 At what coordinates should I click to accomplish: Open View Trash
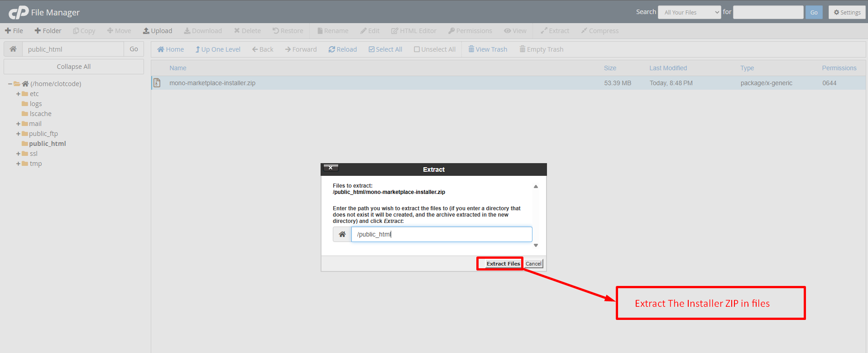pyautogui.click(x=488, y=49)
